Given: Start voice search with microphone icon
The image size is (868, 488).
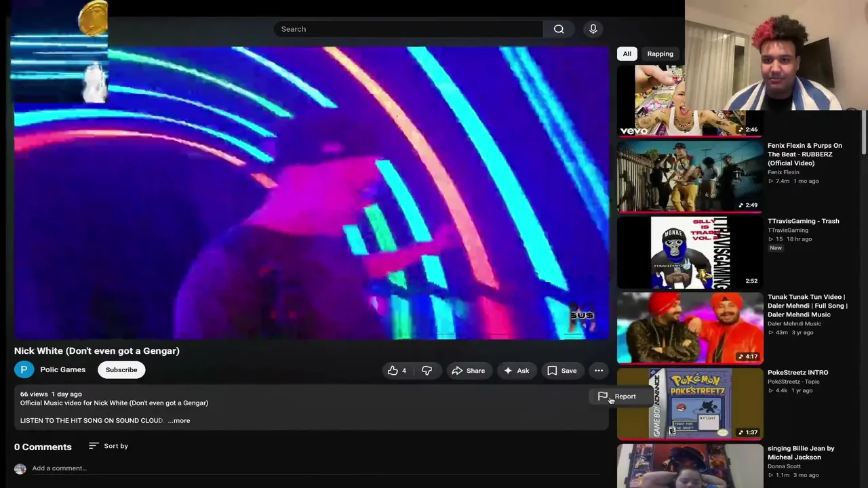Looking at the screenshot, I should [x=593, y=29].
